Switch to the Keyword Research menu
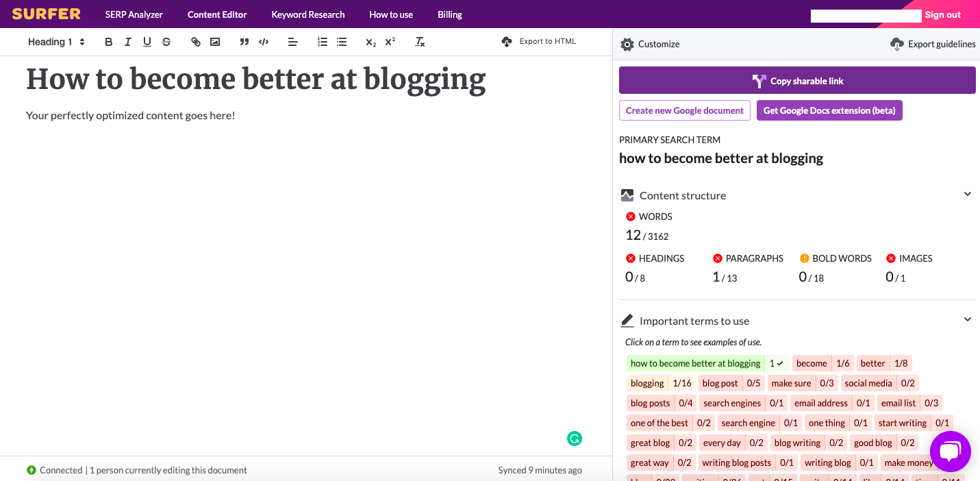 click(308, 14)
